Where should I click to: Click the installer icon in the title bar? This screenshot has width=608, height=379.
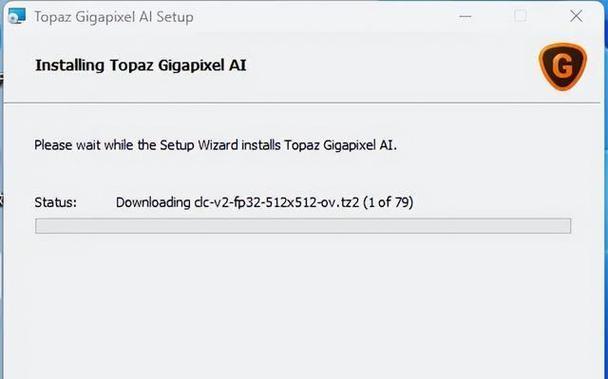[17, 16]
